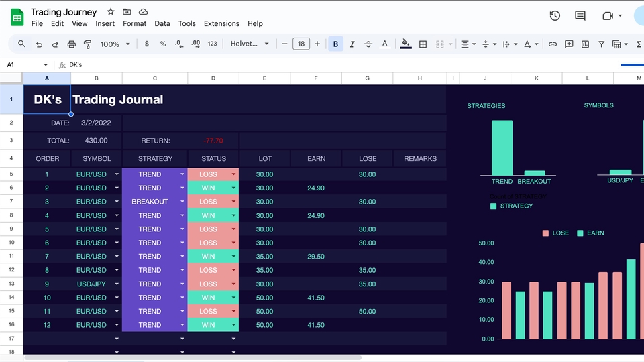Open the Insert menu
The height and width of the screenshot is (362, 644).
tap(105, 24)
